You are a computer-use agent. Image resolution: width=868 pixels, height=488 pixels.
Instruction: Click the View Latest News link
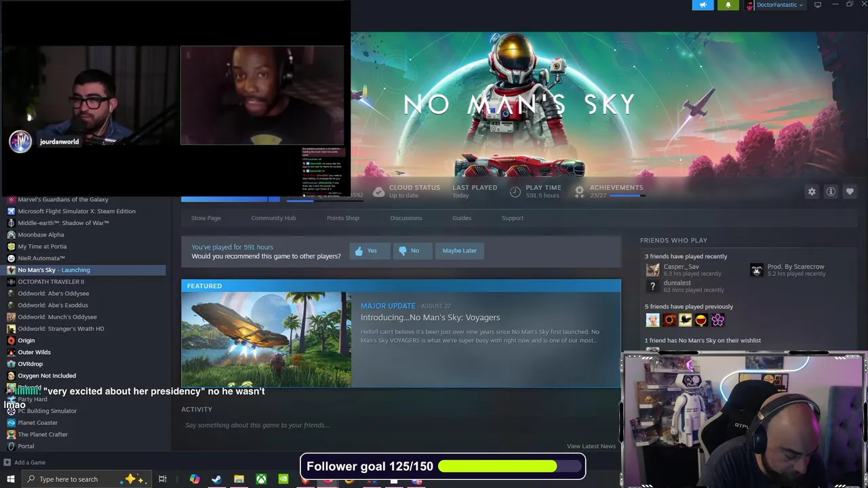[x=591, y=446]
